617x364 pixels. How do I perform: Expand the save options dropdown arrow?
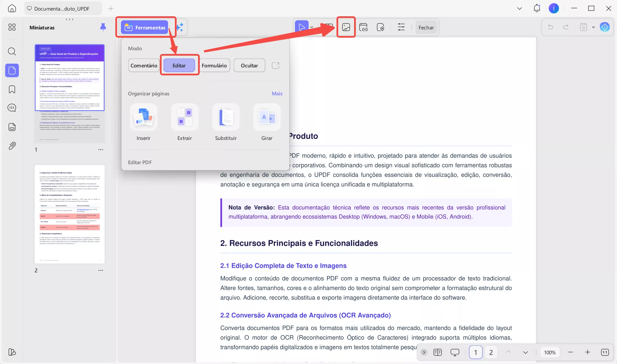tap(593, 27)
